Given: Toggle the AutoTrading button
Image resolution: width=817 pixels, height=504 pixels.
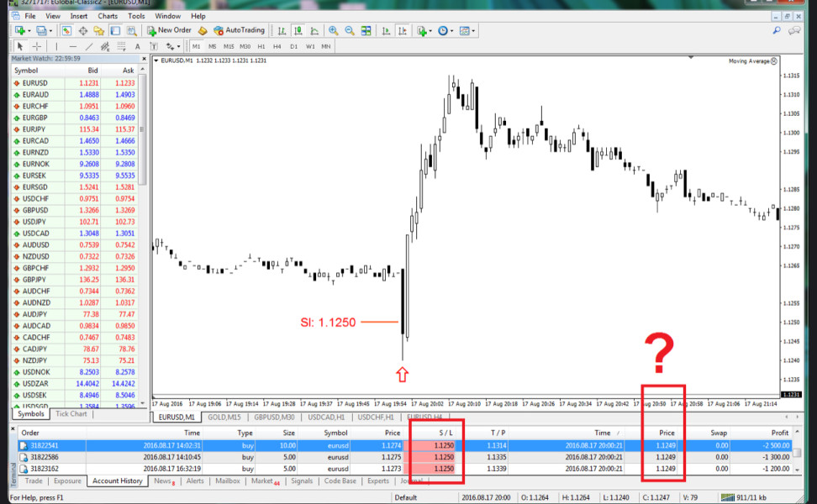Looking at the screenshot, I should (240, 30).
